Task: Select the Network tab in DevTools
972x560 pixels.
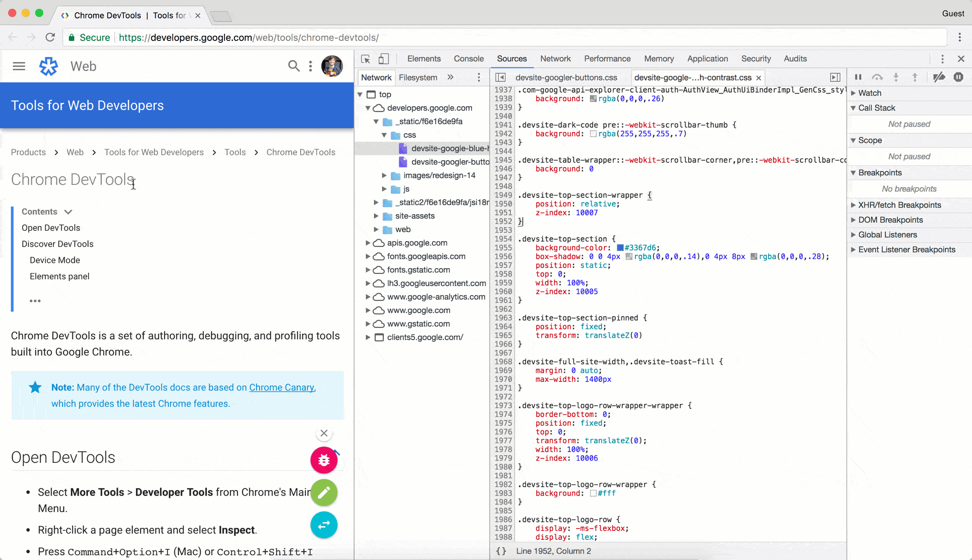Action: point(555,59)
